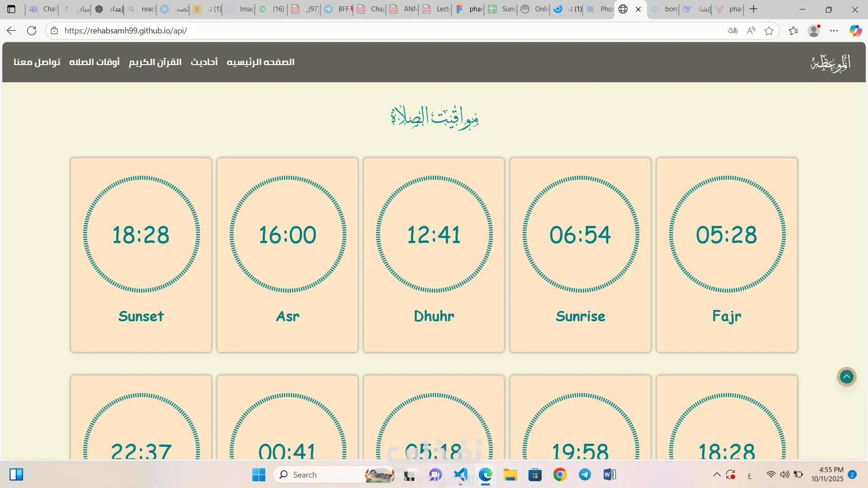Image resolution: width=868 pixels, height=488 pixels.
Task: Open the read aloud icon
Action: [x=751, y=31]
